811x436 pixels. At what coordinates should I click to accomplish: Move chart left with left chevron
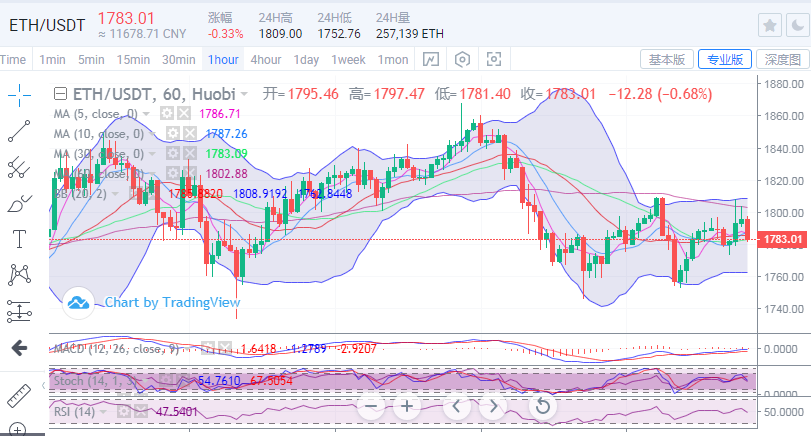pos(456,407)
